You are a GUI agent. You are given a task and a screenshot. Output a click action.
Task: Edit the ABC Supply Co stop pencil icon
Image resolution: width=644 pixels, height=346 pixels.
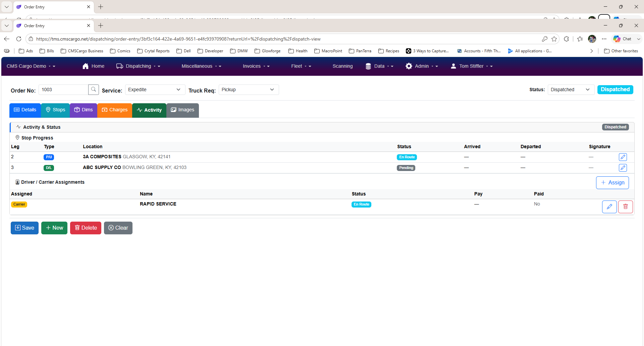[x=623, y=168]
